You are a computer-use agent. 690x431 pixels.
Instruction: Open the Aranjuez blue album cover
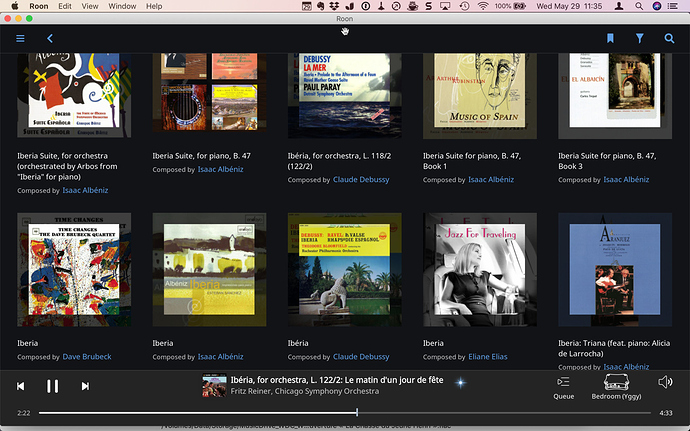click(x=615, y=269)
